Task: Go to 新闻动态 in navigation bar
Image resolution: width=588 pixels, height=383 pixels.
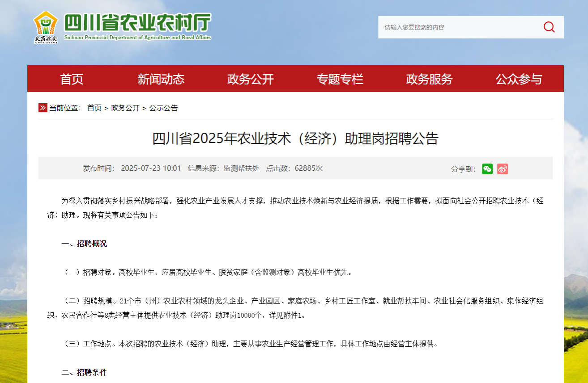Action: coord(161,79)
